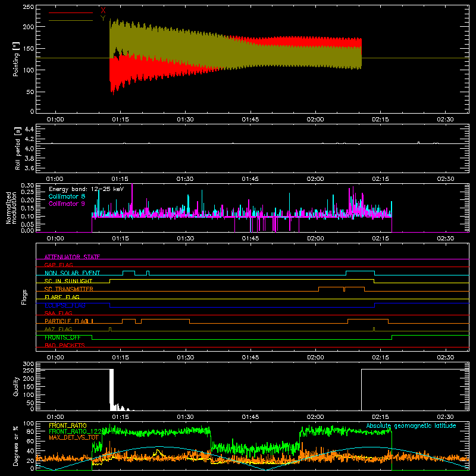Click the Collimator 9 legend entry

click(67, 203)
